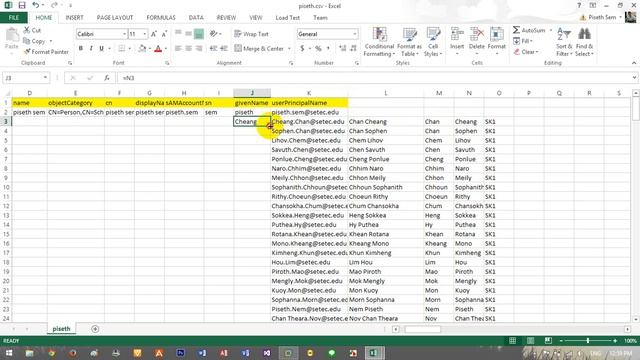Image resolution: width=640 pixels, height=360 pixels.
Task: Open Excel Help question mark icon
Action: (579, 5)
